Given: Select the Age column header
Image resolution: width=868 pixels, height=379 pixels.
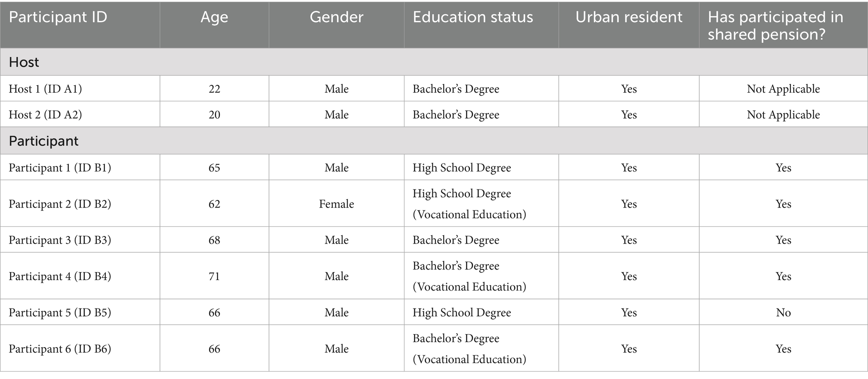Looking at the screenshot, I should point(214,17).
